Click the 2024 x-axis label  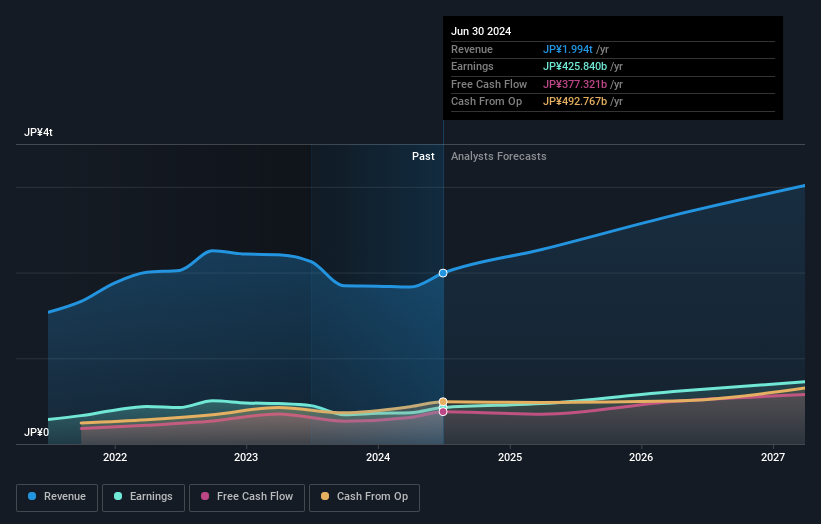point(378,458)
